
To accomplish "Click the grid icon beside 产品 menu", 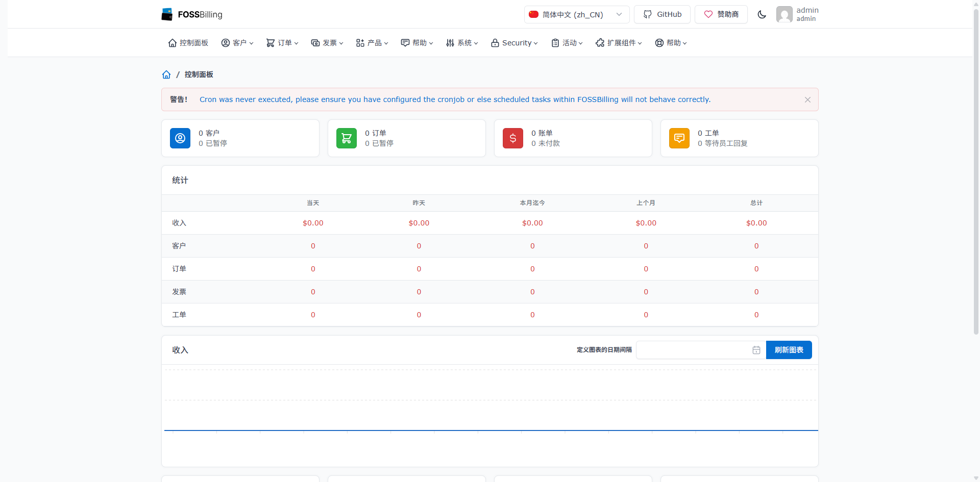I will [360, 43].
